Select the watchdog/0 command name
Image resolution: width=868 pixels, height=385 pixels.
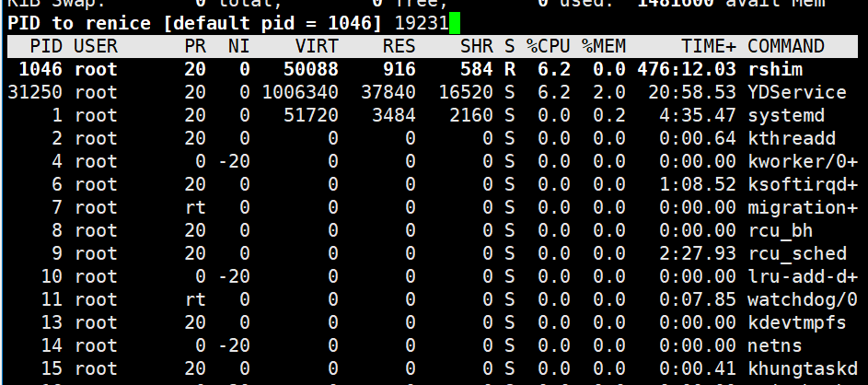point(803,299)
